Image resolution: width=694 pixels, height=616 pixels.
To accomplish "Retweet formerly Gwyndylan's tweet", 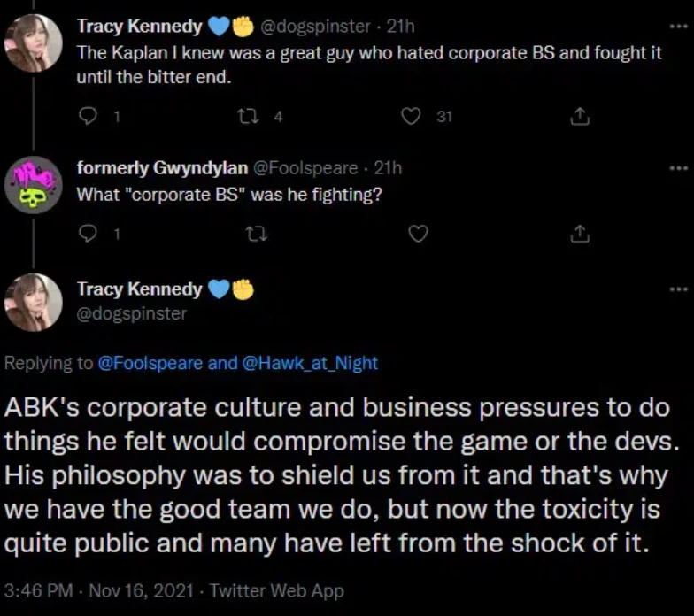I will pos(252,233).
